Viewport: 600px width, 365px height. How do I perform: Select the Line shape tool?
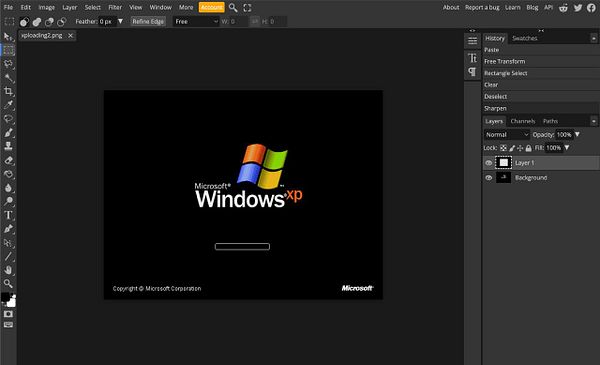(8, 256)
